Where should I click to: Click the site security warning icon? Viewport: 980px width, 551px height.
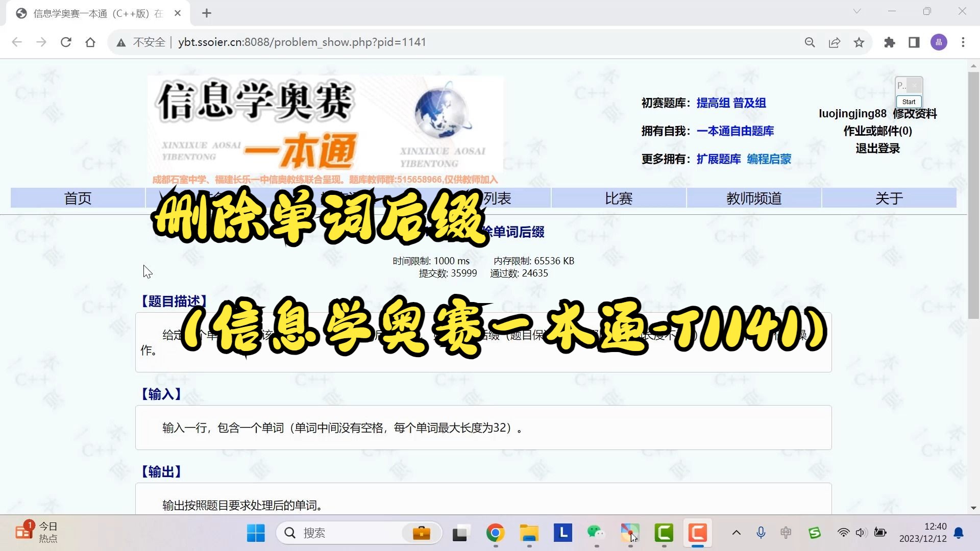[x=121, y=42]
